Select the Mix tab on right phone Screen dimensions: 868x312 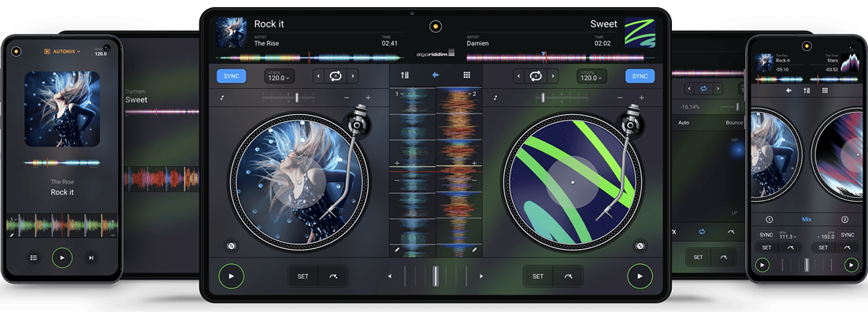pyautogui.click(x=807, y=220)
